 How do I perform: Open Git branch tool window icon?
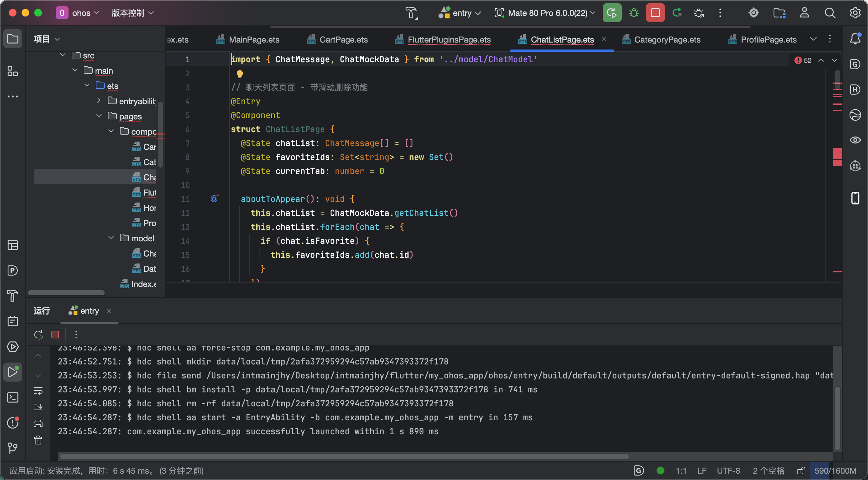tap(12, 448)
